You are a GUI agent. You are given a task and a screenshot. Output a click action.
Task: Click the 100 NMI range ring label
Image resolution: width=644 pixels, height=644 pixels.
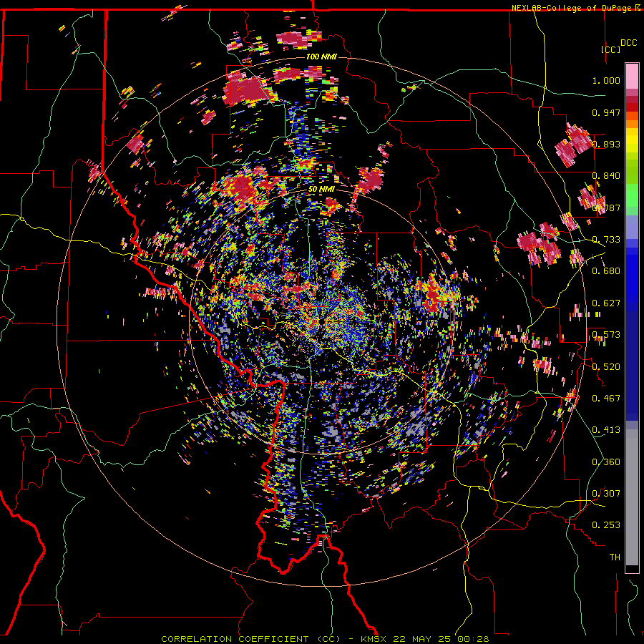[321, 57]
